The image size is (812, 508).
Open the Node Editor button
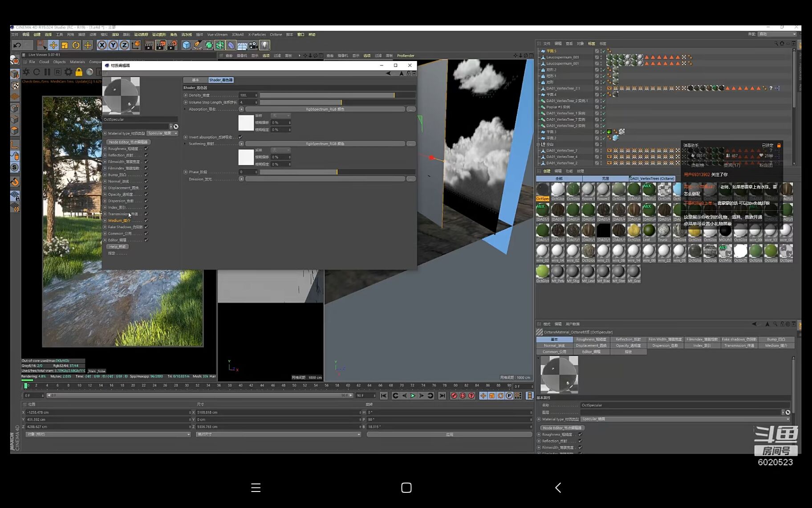(128, 142)
